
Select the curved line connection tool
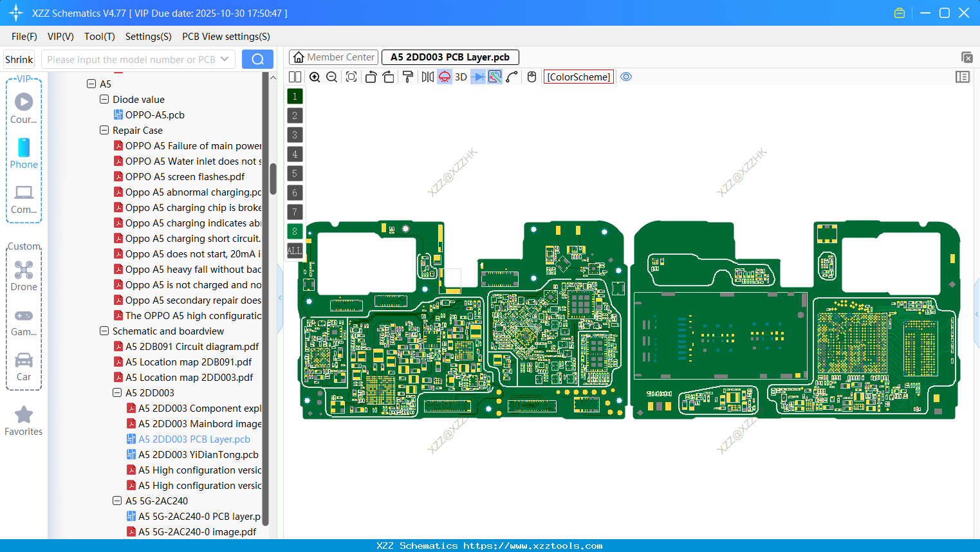[512, 77]
